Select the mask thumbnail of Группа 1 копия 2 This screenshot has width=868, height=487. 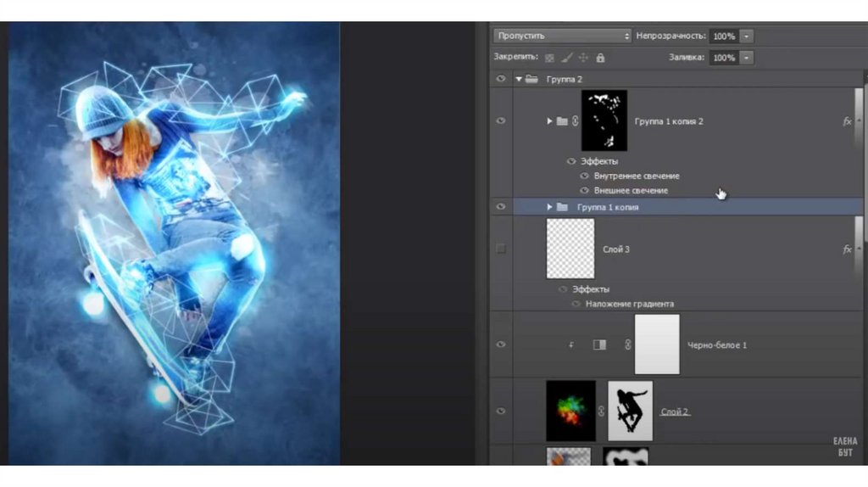[604, 120]
